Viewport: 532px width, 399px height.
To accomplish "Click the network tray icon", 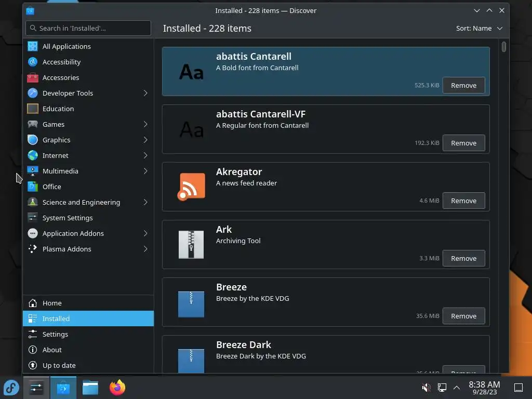I will point(442,388).
